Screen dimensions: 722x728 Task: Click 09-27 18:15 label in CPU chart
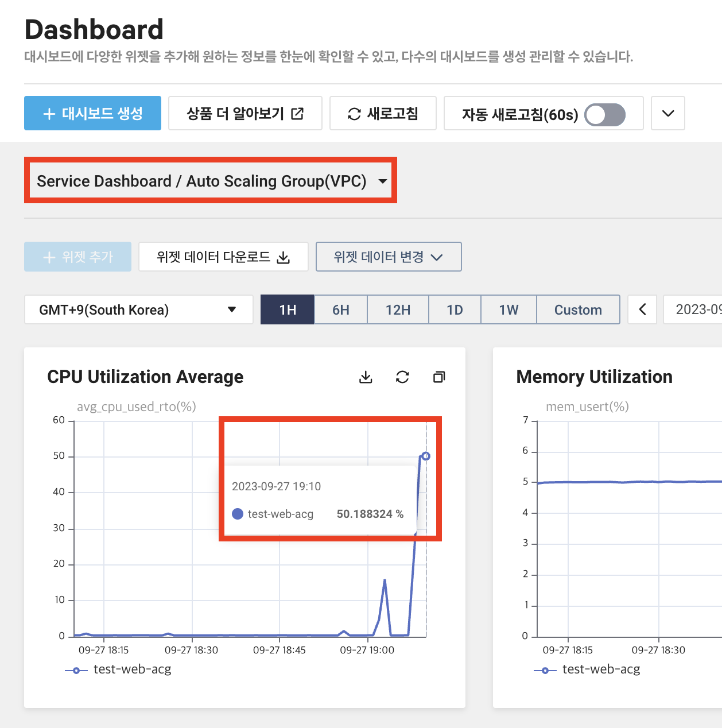click(x=104, y=650)
